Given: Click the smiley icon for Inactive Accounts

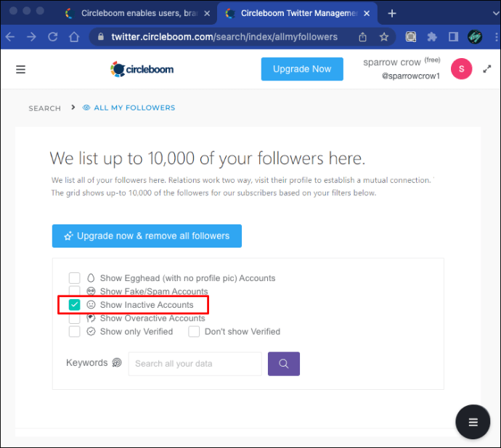Looking at the screenshot, I should click(x=91, y=304).
